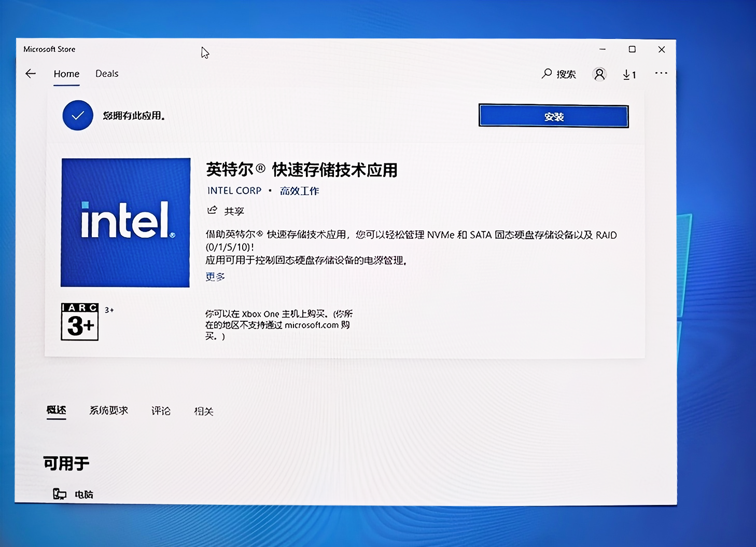
Task: Select the 系统要求 tab
Action: (x=108, y=411)
